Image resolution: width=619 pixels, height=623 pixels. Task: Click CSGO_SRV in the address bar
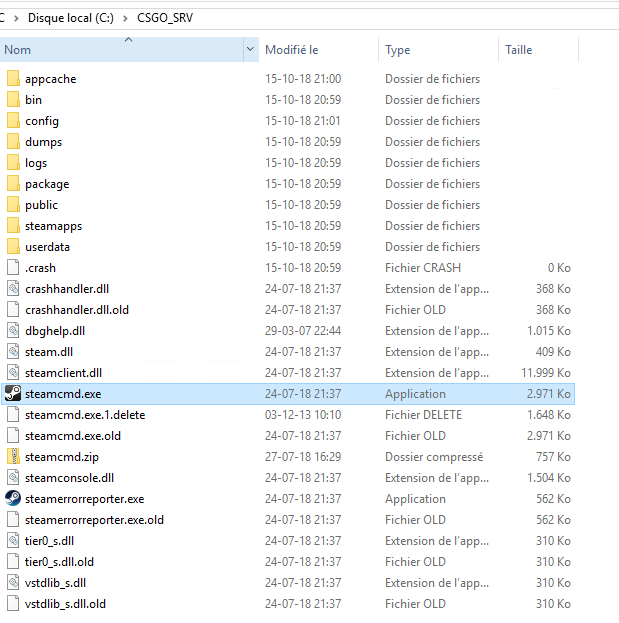(165, 18)
